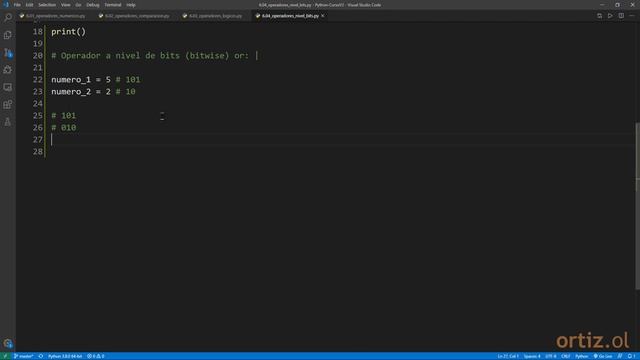Viewport: 640px width, 360px height.
Task: Click the master branch in status bar
Action: point(24,356)
